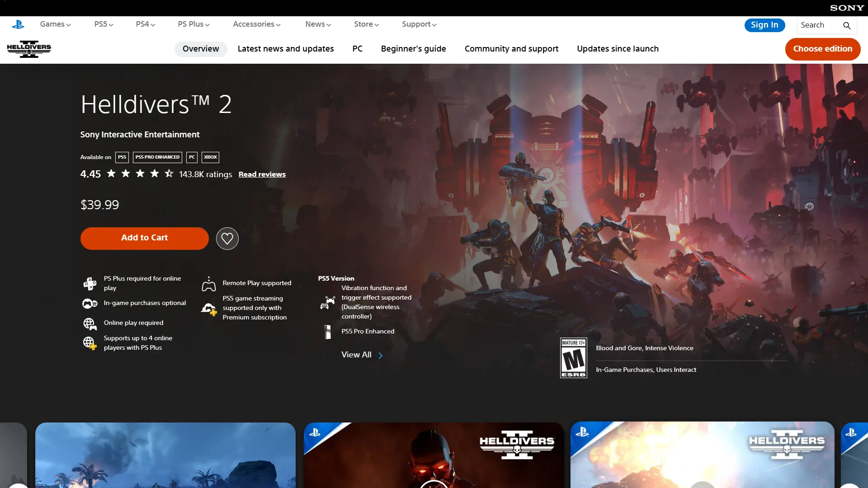Add game to wishlist heart icon
Viewport: 868px width, 488px height.
tap(227, 238)
